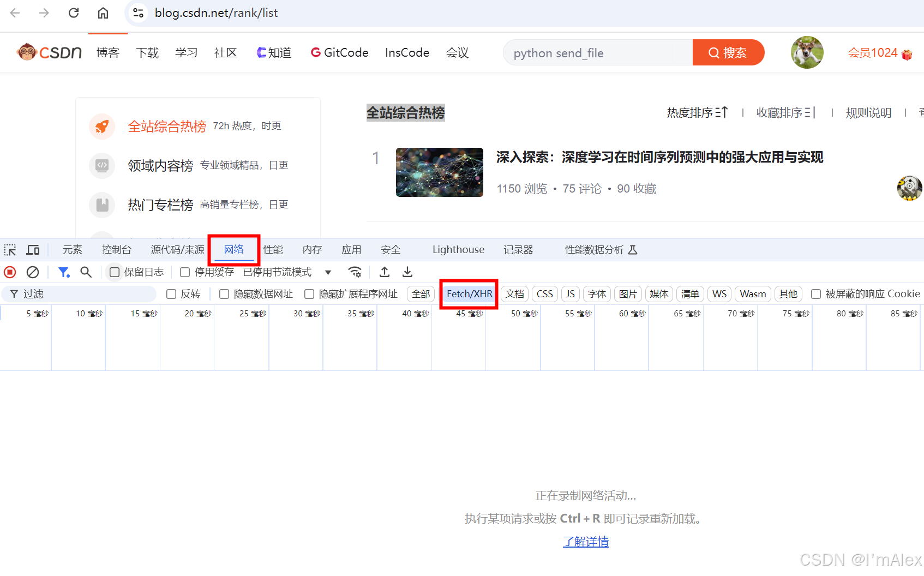Image resolution: width=924 pixels, height=576 pixels.
Task: Import HAR file upload icon
Action: [x=385, y=272]
